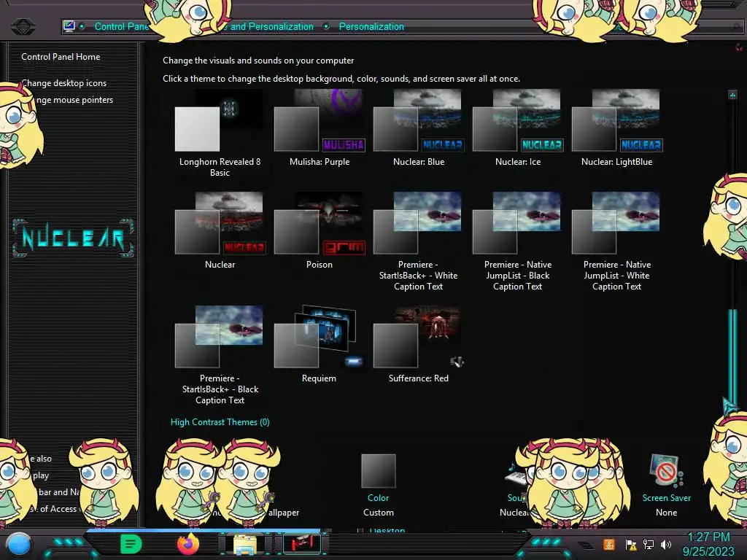Viewport: 747px width, 560px height.
Task: Choose the Requiem theme
Action: click(x=320, y=345)
